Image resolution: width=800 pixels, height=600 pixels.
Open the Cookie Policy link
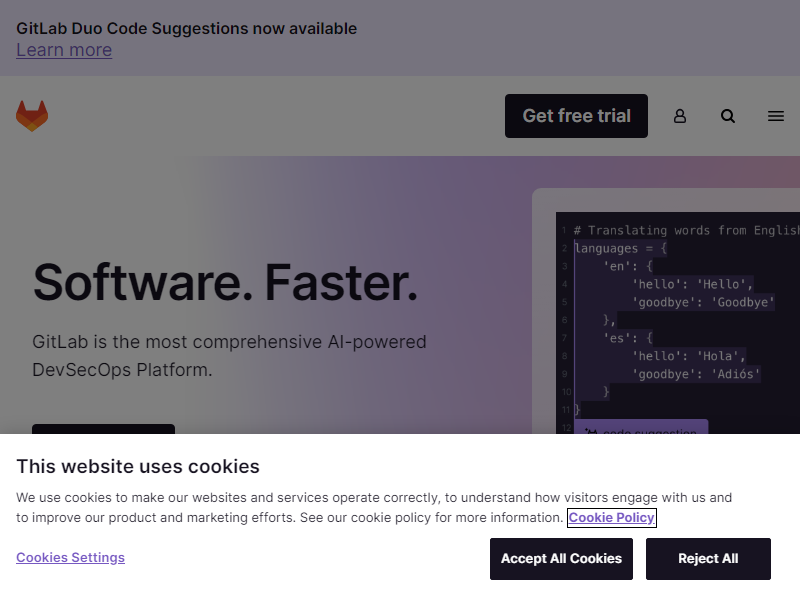point(612,517)
